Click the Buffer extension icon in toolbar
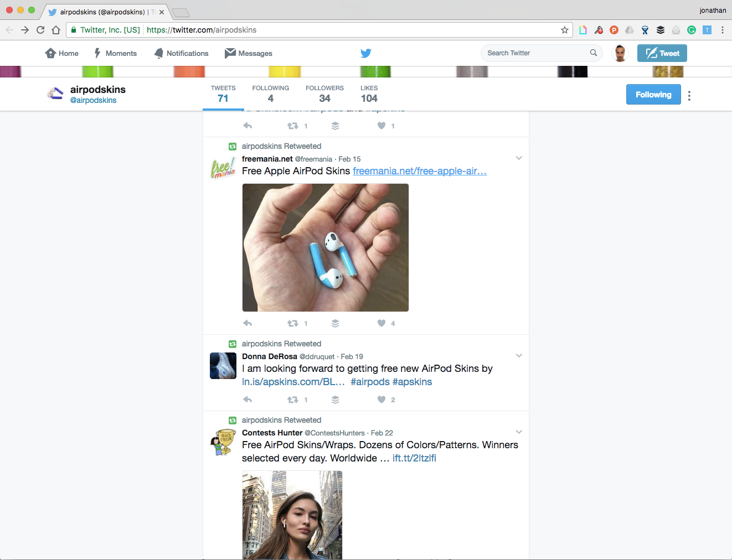The height and width of the screenshot is (560, 732). (x=661, y=30)
